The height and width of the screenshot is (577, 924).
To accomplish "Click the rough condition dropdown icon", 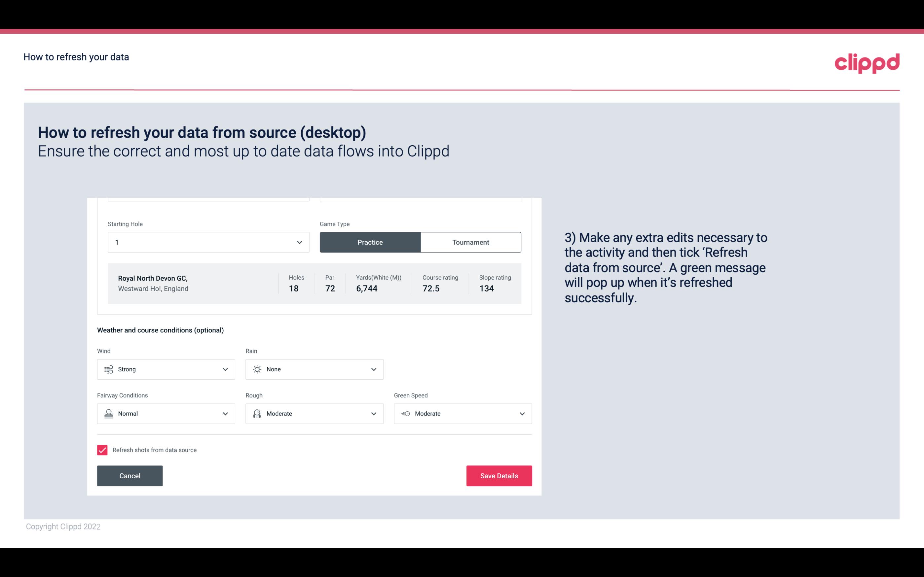I will 373,414.
